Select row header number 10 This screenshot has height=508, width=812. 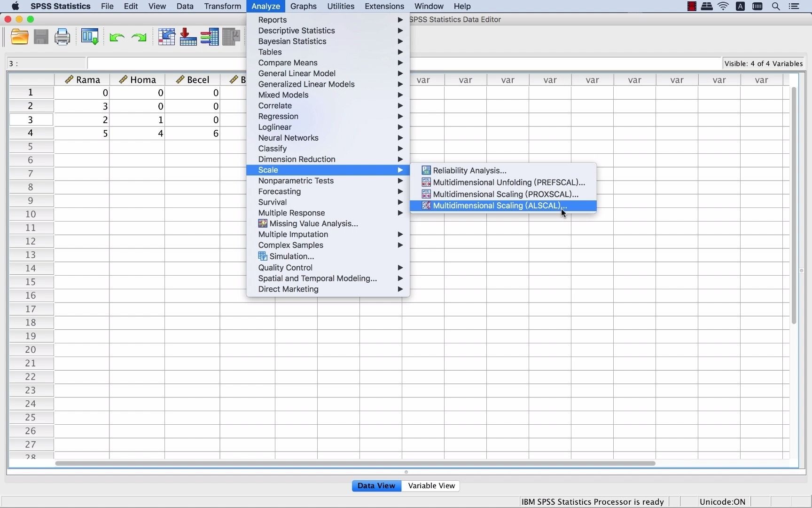pyautogui.click(x=31, y=214)
